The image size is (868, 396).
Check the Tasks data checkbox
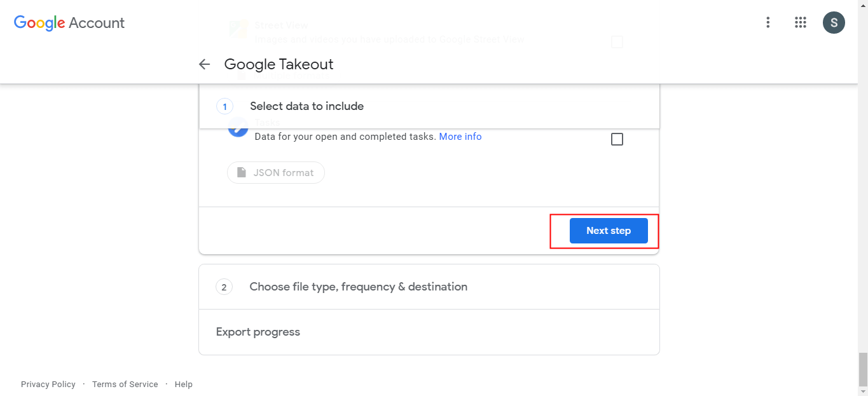[617, 139]
